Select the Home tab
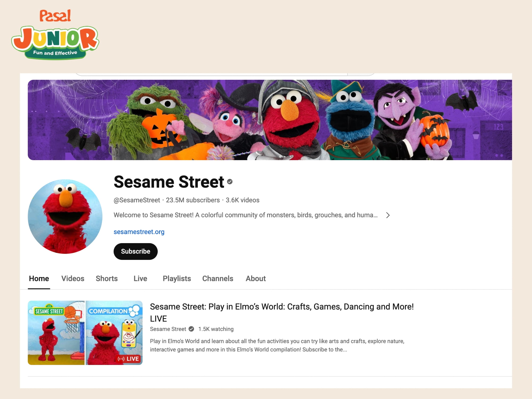This screenshot has width=532, height=399. [x=39, y=279]
